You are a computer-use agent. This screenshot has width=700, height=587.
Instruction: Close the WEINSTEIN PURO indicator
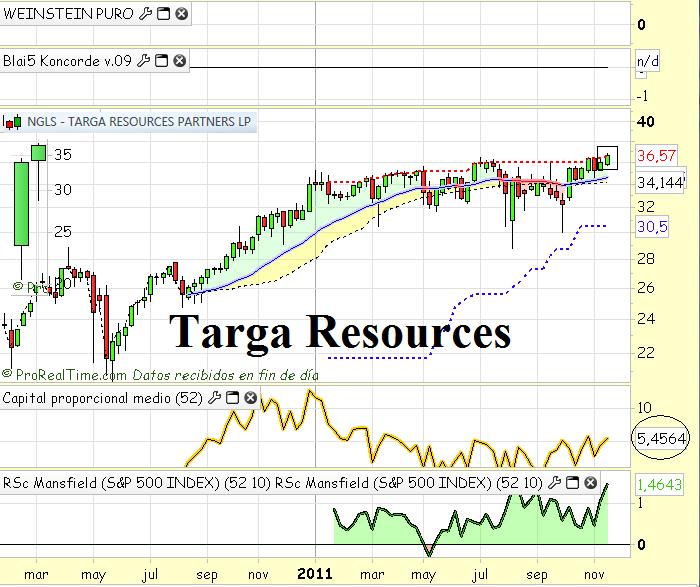click(181, 14)
